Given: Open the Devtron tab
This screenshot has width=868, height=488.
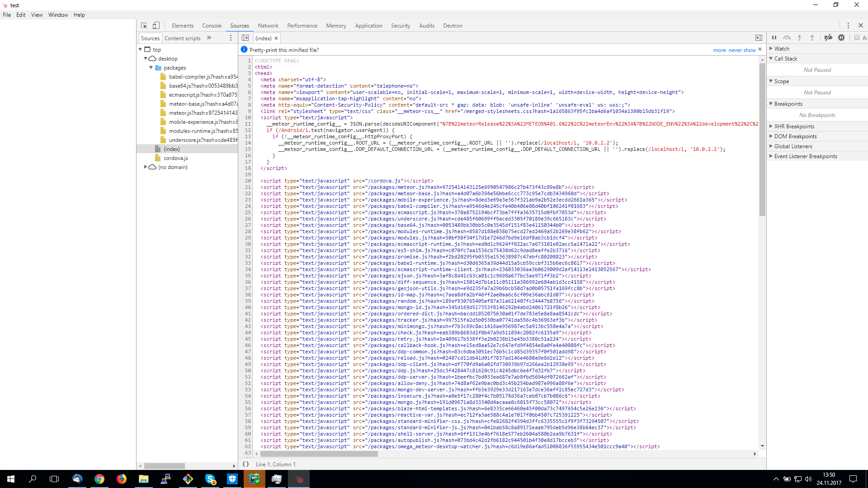Looking at the screenshot, I should click(453, 25).
